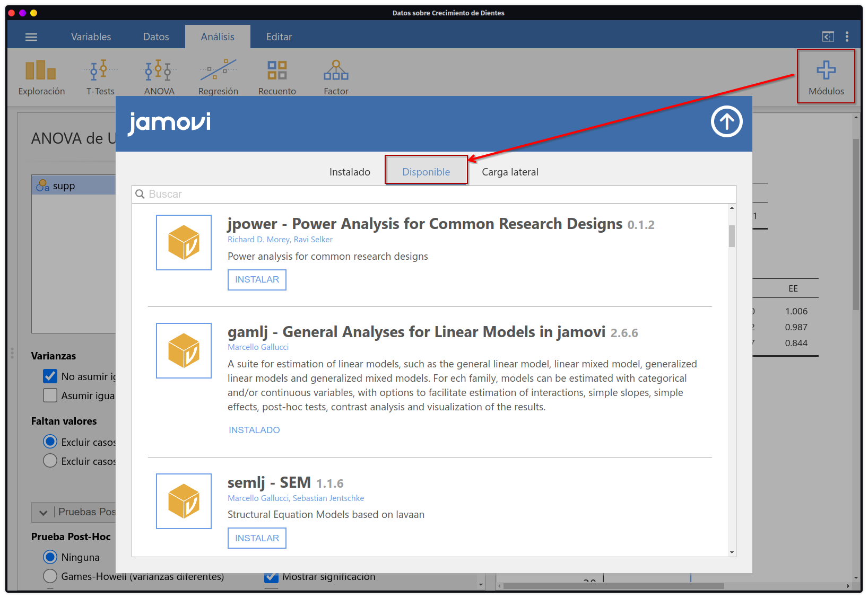Open the Recuento analysis menu

coord(277,77)
